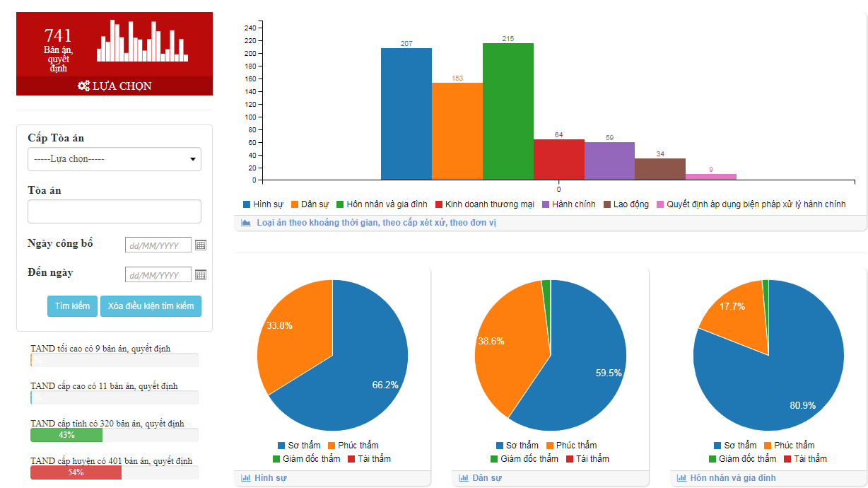Select the orange 153 bar in the chart
This screenshot has height=488, width=868.
pyautogui.click(x=457, y=131)
